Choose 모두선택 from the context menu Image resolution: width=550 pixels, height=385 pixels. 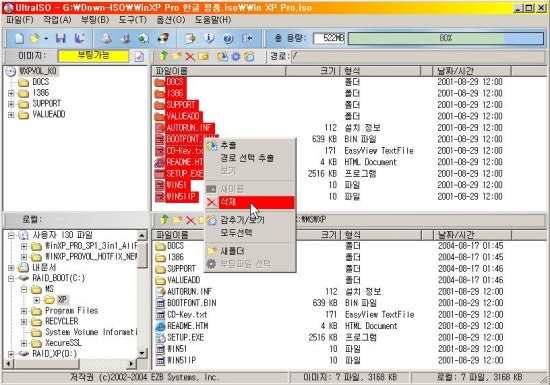click(x=236, y=233)
